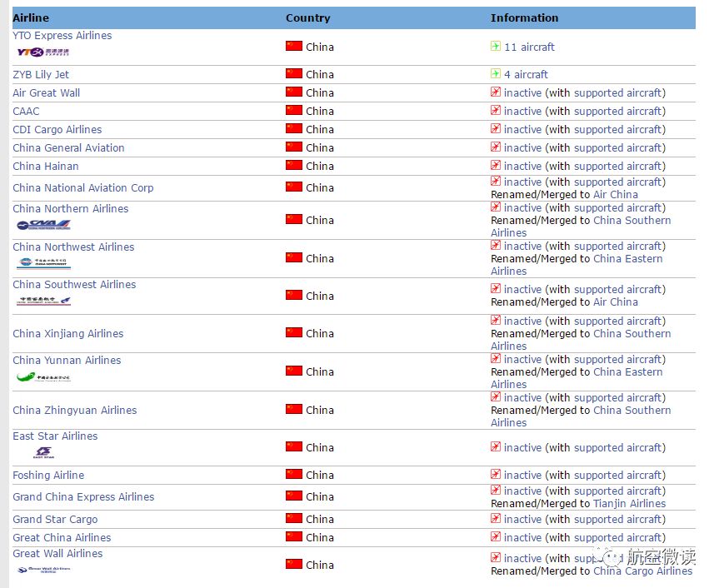719x588 pixels.
Task: Open the Grand Star Cargo link
Action: tap(55, 519)
